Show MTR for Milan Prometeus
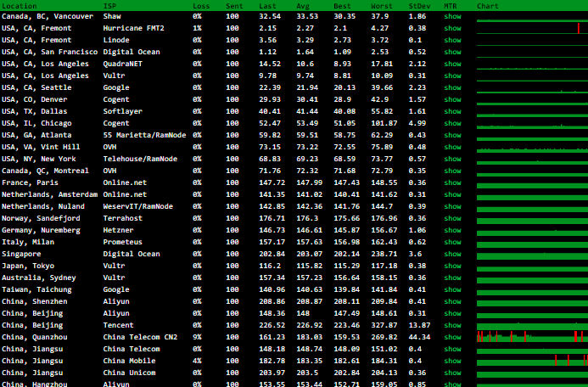Viewport: 588px width, 387px height. tap(452, 242)
